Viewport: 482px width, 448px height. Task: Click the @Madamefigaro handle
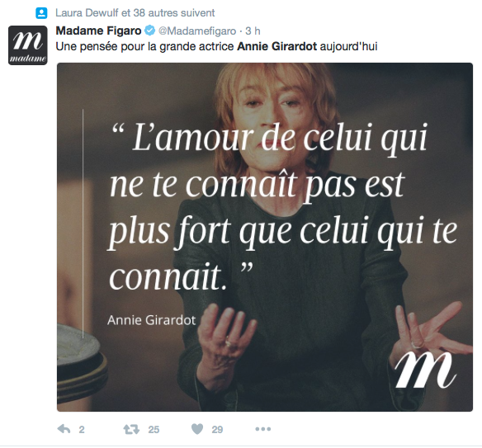[x=197, y=31]
